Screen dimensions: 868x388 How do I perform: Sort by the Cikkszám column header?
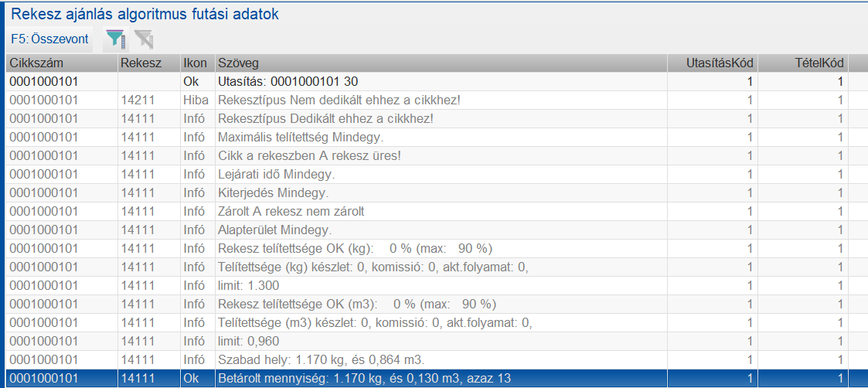(60, 63)
